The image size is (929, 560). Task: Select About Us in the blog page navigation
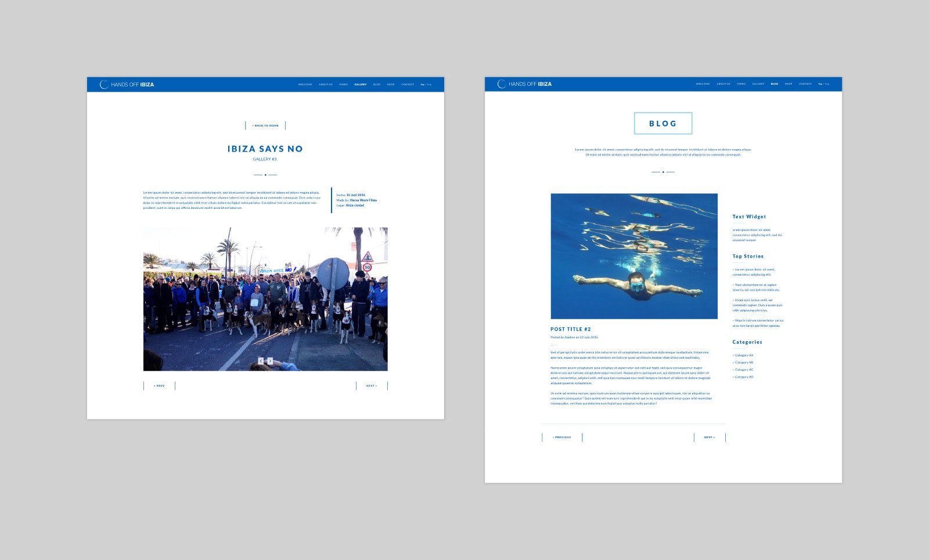tap(723, 84)
